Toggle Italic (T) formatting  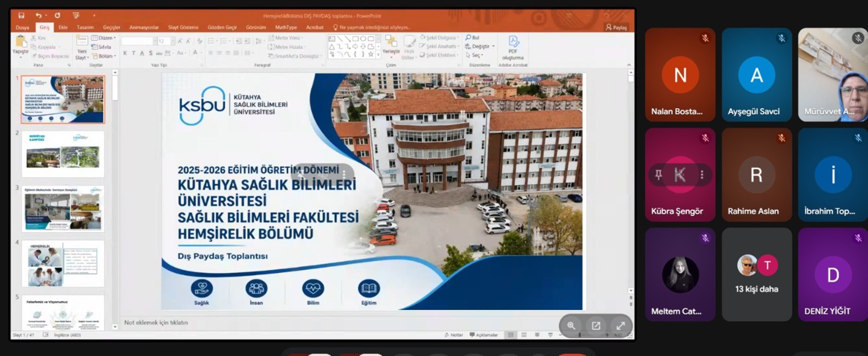pyautogui.click(x=133, y=53)
